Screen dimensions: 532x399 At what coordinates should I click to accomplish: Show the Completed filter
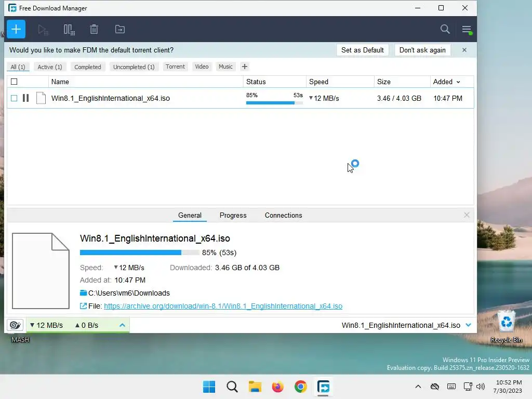[87, 67]
